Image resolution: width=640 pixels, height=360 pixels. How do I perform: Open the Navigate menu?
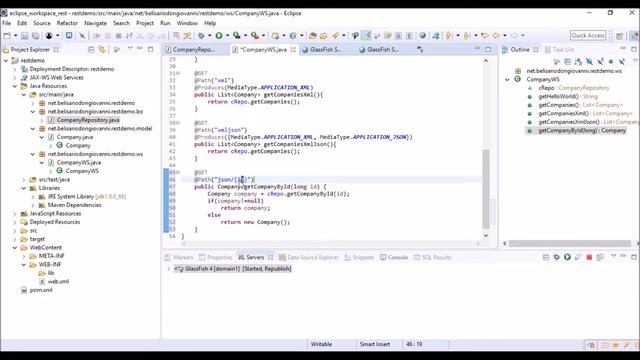pos(95,23)
